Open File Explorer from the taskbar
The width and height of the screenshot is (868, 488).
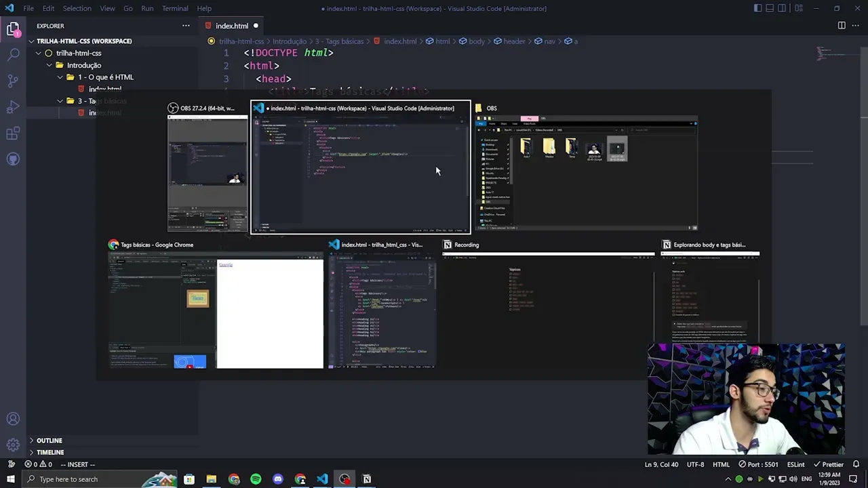coord(212,479)
